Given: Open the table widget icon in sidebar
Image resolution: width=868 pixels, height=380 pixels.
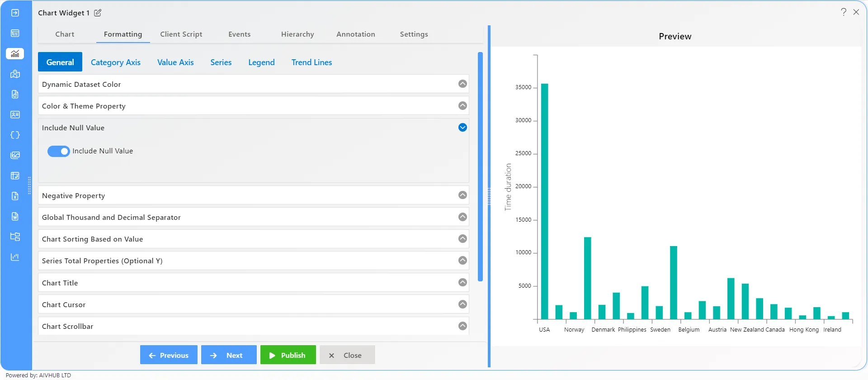Looking at the screenshot, I should (15, 33).
